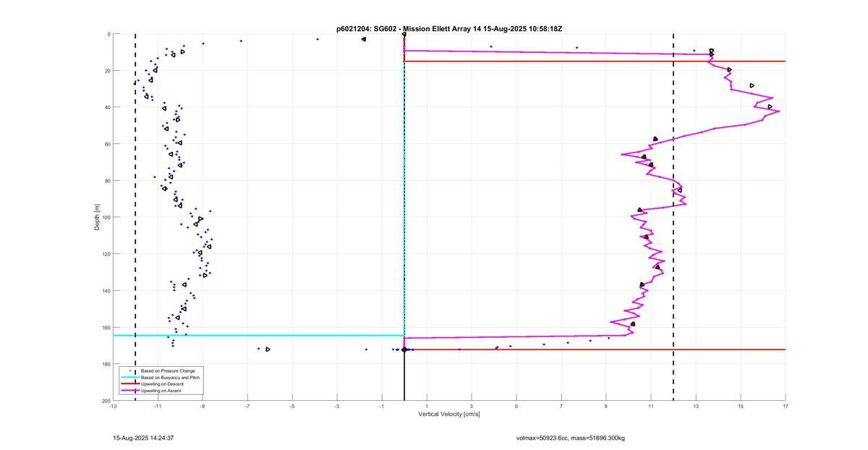The height and width of the screenshot is (450, 868).
Task: Click x-axis tick label "-7"
Action: [x=247, y=406]
